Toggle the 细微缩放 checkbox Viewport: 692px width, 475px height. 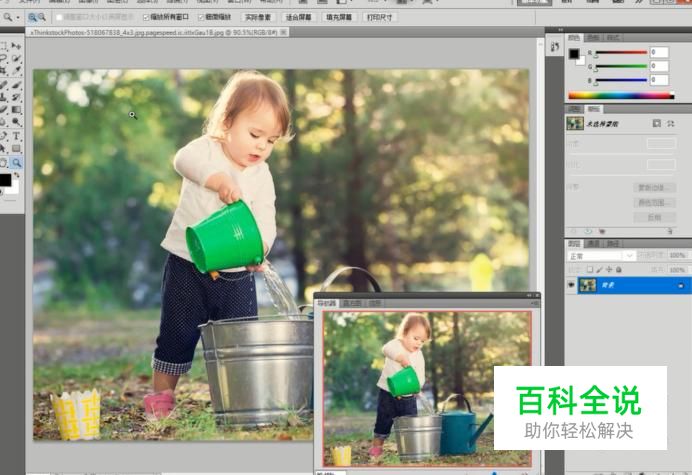click(201, 18)
